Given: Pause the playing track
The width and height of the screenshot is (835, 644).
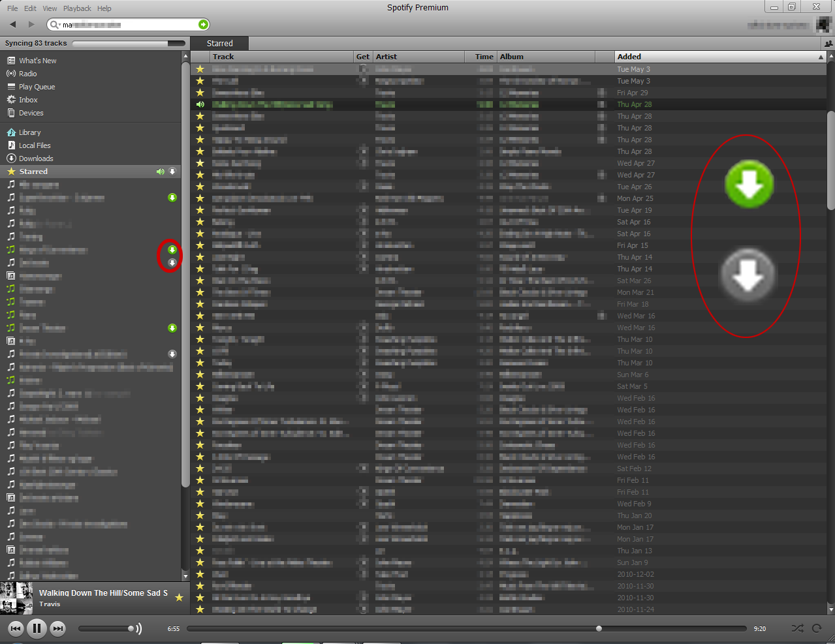Looking at the screenshot, I should click(x=37, y=628).
